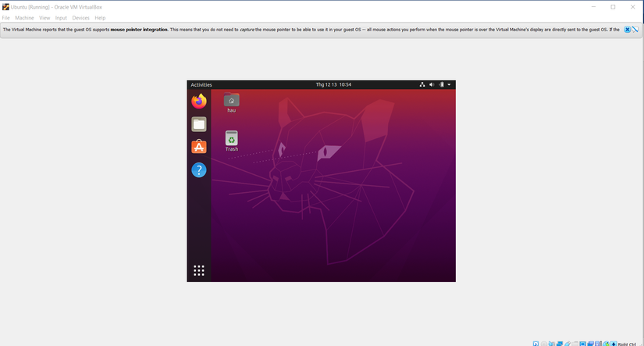Dismiss the mouse pointer integration notification
This screenshot has width=644, height=346.
tap(627, 30)
